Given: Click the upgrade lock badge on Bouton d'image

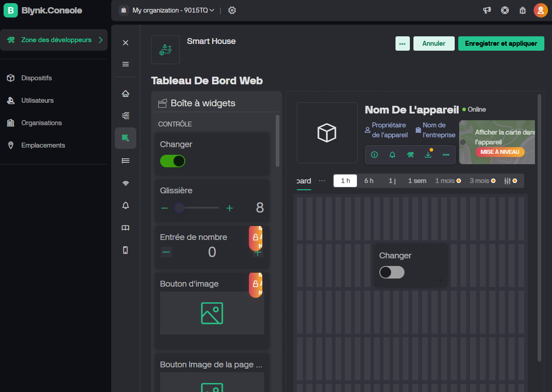Looking at the screenshot, I should click(256, 284).
